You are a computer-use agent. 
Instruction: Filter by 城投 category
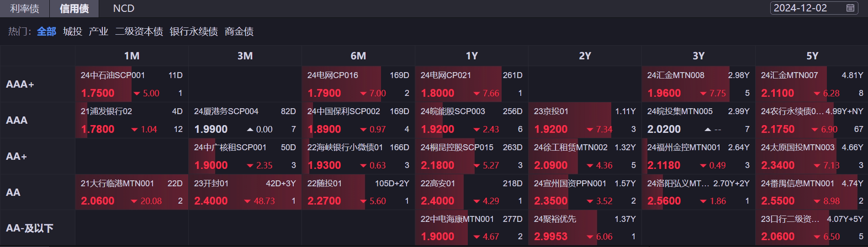(x=73, y=32)
